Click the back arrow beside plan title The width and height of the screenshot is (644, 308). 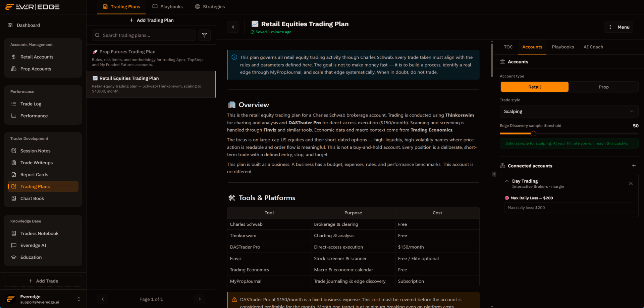click(x=233, y=27)
